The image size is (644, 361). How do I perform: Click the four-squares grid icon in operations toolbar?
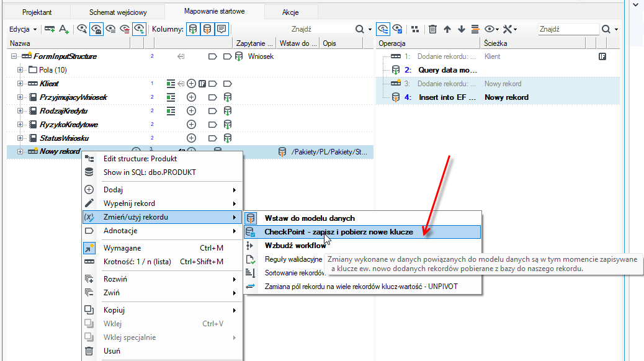point(415,29)
